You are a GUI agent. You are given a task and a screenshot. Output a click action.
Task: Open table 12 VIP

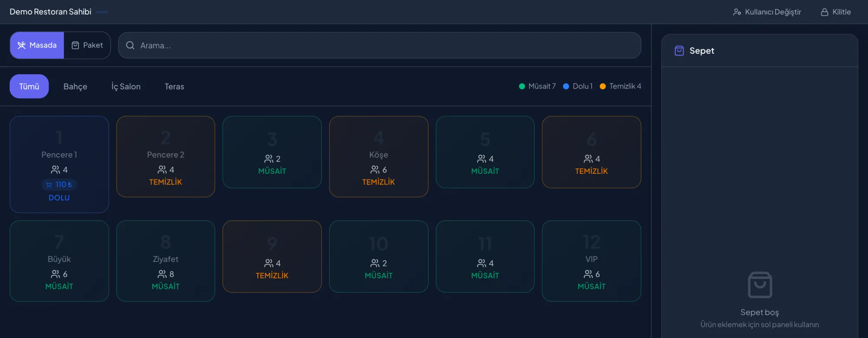(x=591, y=261)
